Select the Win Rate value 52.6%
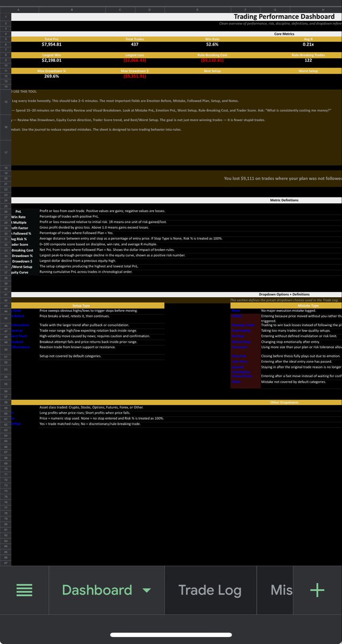 212,45
